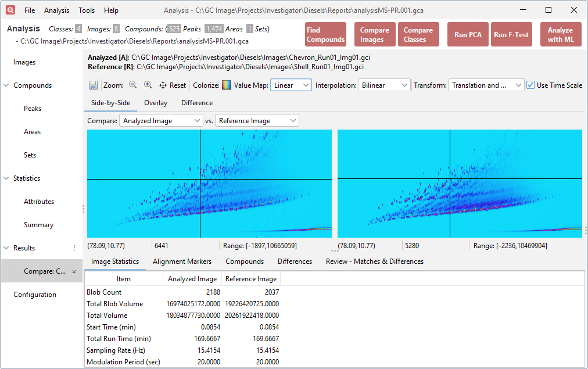Select the Reference Image column header

point(250,278)
